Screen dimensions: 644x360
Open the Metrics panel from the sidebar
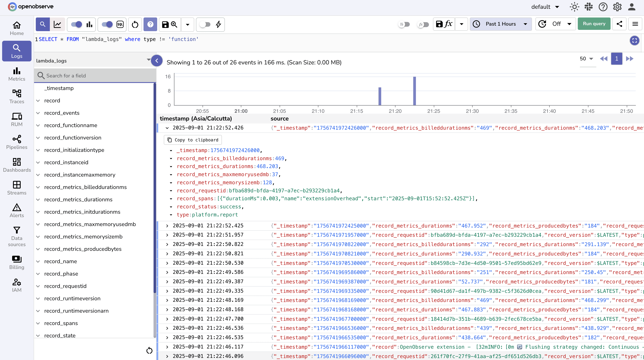[x=16, y=74]
